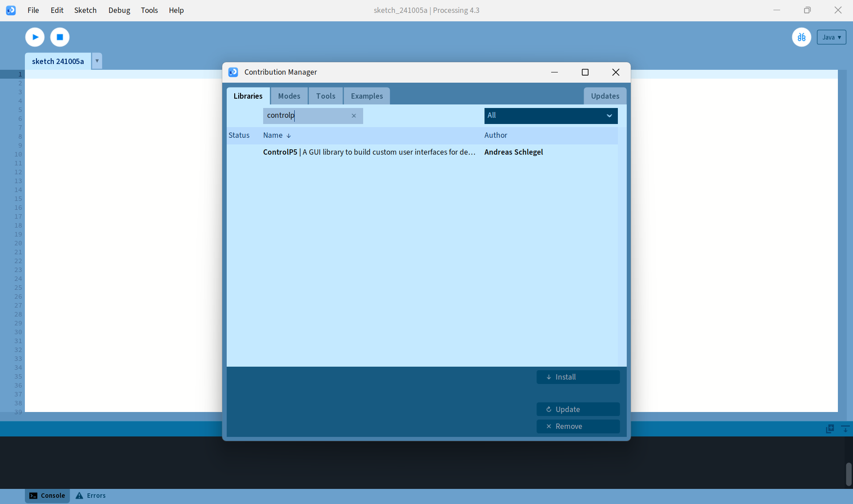Switch to the Tools tab in Contribution Manager
Screen dimensions: 853x504
coord(325,96)
